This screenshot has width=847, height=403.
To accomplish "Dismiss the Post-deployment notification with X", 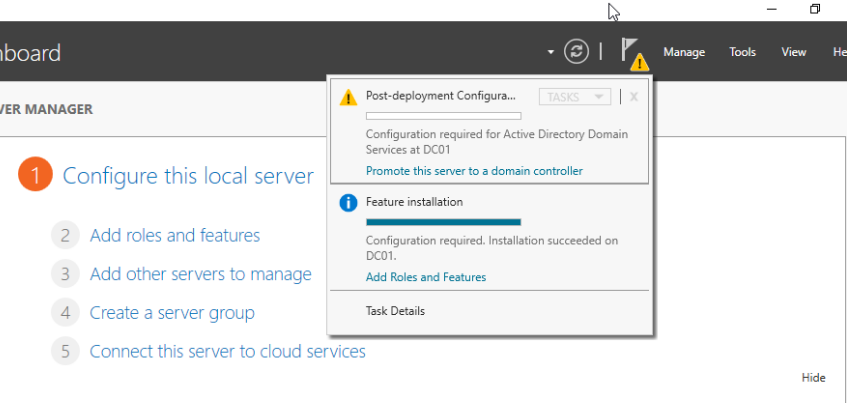I will click(633, 97).
